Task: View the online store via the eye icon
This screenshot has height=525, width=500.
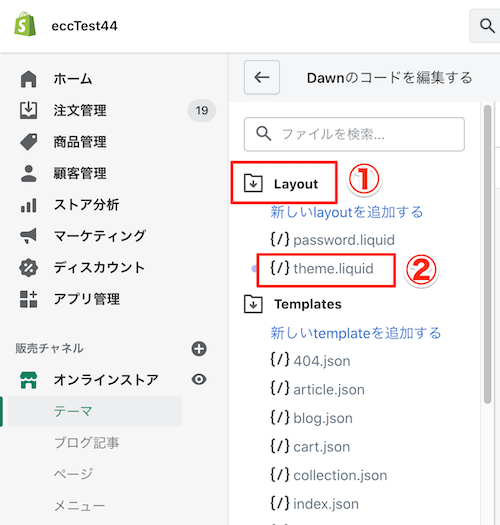Action: tap(199, 379)
